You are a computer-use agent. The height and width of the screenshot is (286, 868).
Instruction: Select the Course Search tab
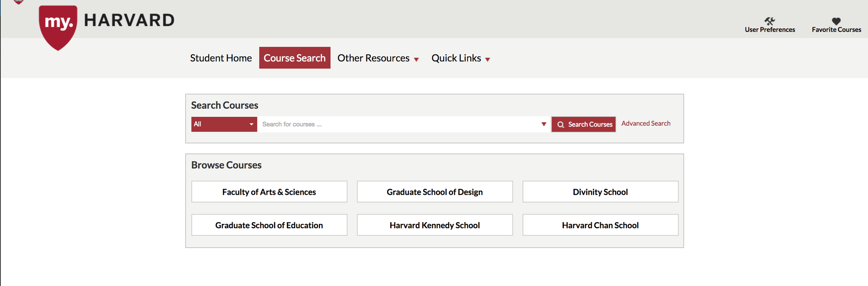[295, 58]
